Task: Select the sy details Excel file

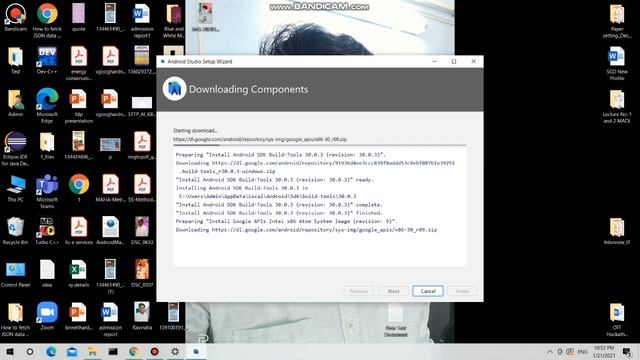Action: tap(79, 273)
